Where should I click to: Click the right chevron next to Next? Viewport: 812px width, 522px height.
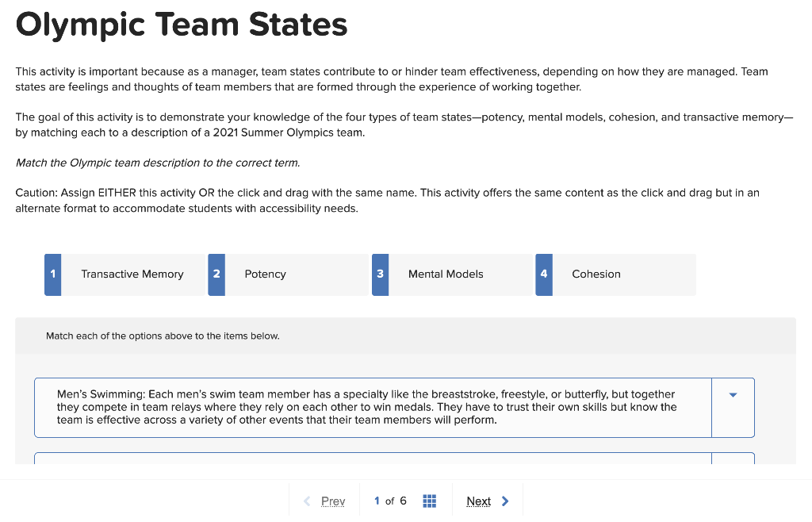click(504, 501)
